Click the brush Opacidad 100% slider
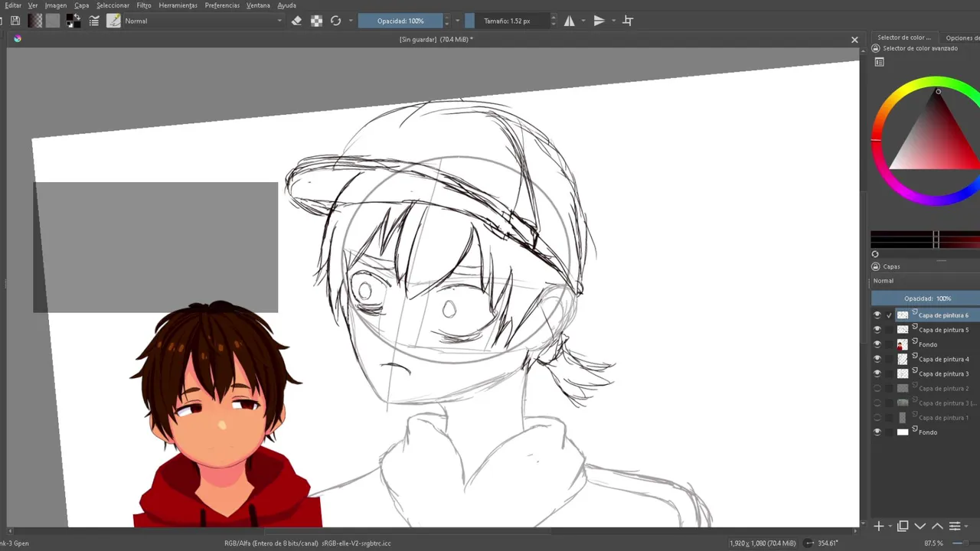980x551 pixels. [x=400, y=21]
